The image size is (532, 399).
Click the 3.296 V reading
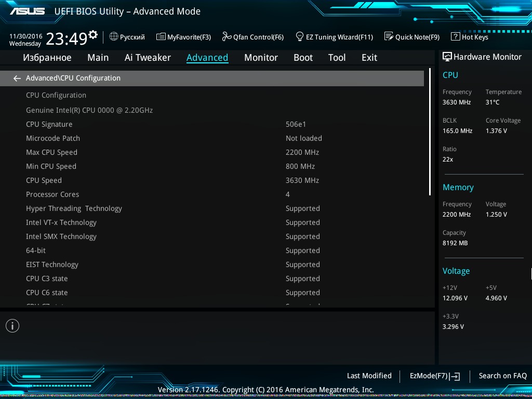pyautogui.click(x=453, y=327)
